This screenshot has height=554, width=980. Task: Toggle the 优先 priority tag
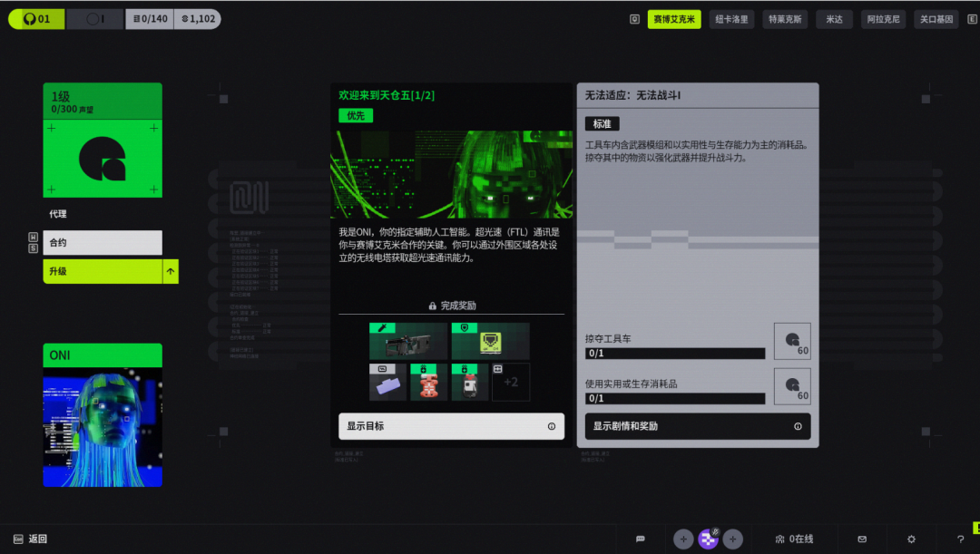pyautogui.click(x=355, y=116)
